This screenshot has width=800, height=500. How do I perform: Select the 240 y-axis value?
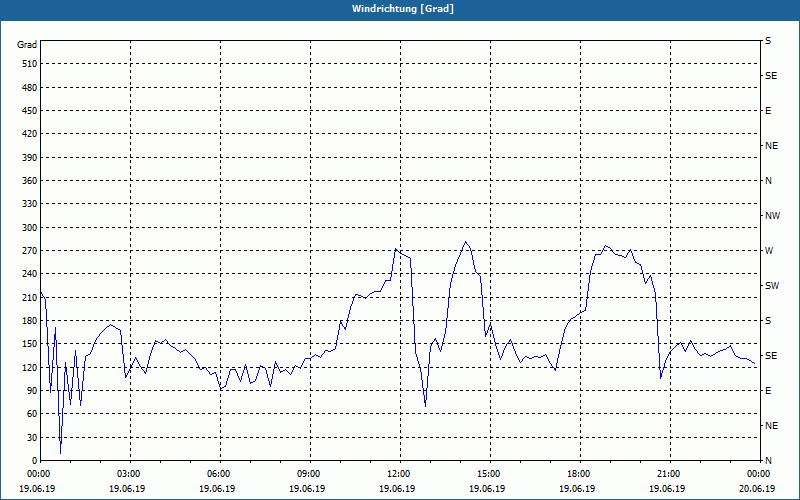29,274
